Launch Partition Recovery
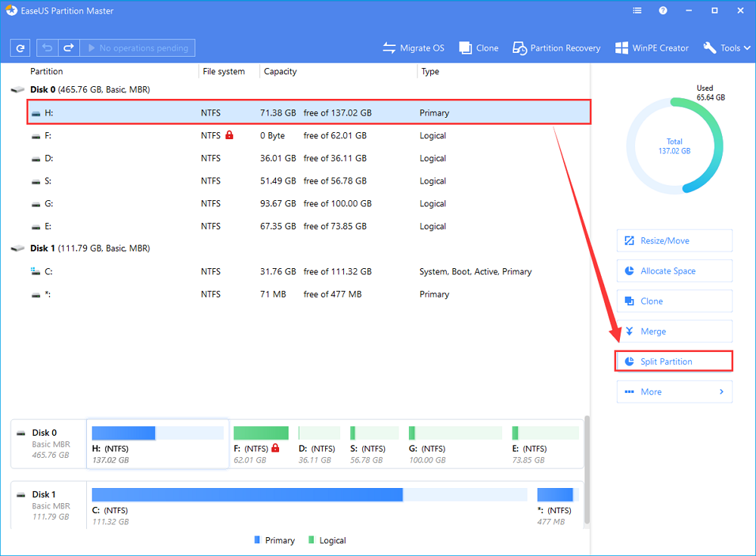The width and height of the screenshot is (756, 556). pyautogui.click(x=556, y=48)
